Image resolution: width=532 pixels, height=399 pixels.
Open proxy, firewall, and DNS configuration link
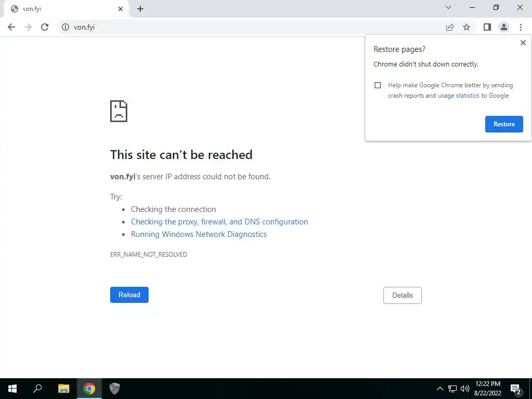coord(219,222)
